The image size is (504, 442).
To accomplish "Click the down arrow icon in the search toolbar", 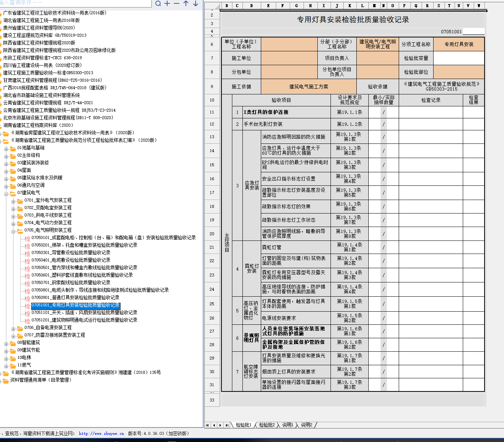I will coord(195,3).
